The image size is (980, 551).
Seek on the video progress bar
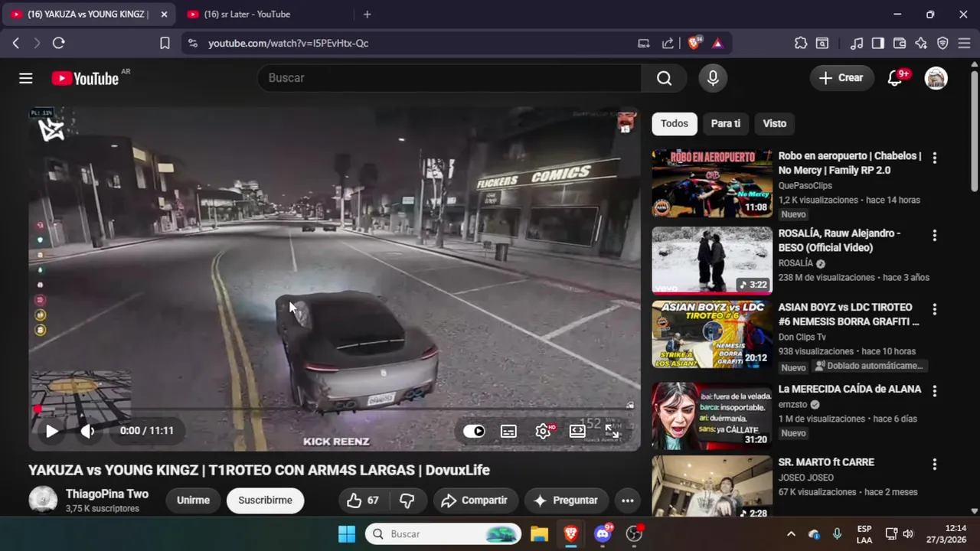(334, 409)
